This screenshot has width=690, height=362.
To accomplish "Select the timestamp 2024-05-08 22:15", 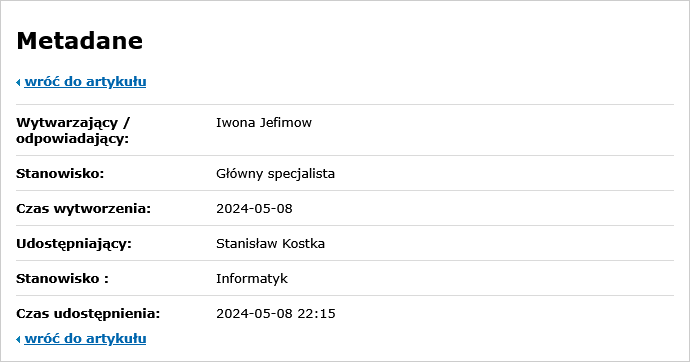I will tap(276, 314).
